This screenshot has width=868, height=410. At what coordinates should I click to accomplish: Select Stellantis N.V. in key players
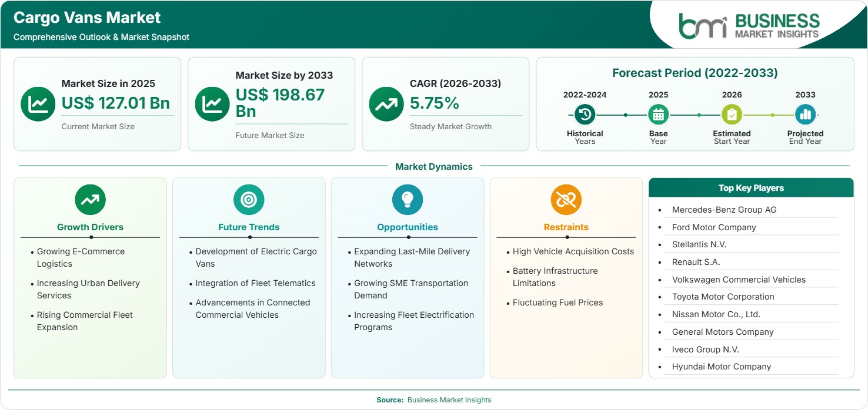pos(699,244)
